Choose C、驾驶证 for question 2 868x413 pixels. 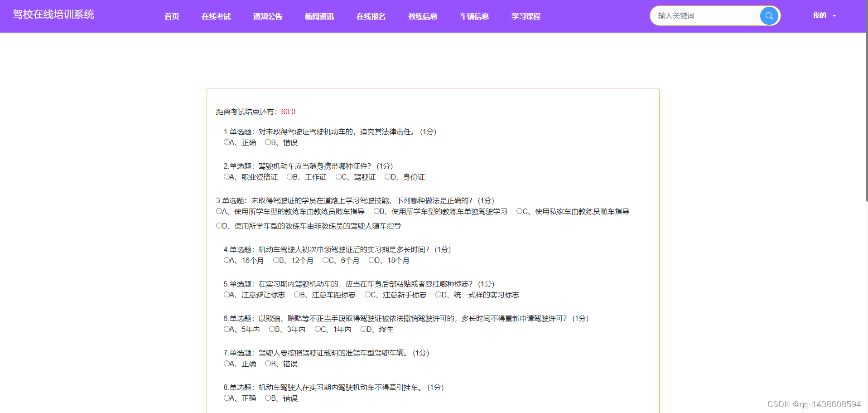click(338, 177)
